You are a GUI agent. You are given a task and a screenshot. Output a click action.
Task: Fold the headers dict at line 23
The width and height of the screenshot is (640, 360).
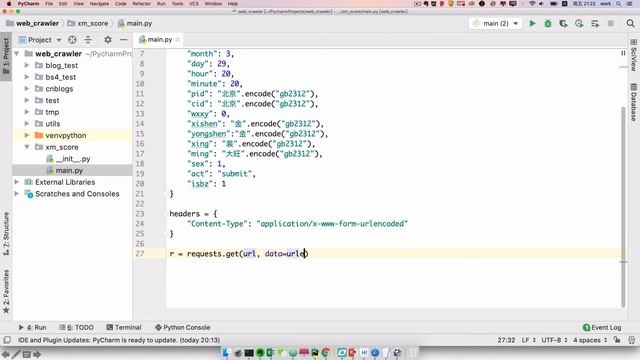(x=166, y=213)
